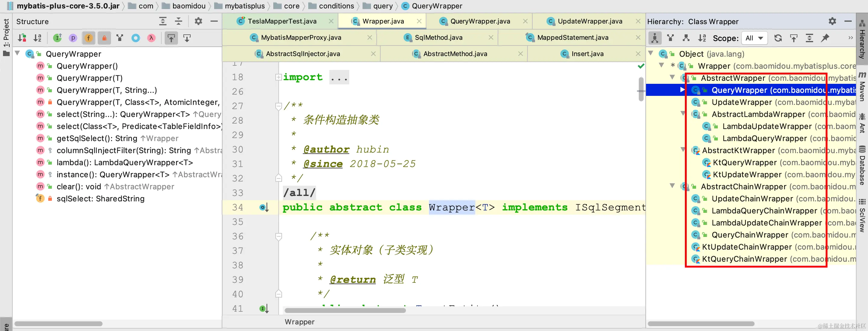Click the editor vertical scrollbar thumb
The height and width of the screenshot is (331, 868).
pyautogui.click(x=641, y=89)
